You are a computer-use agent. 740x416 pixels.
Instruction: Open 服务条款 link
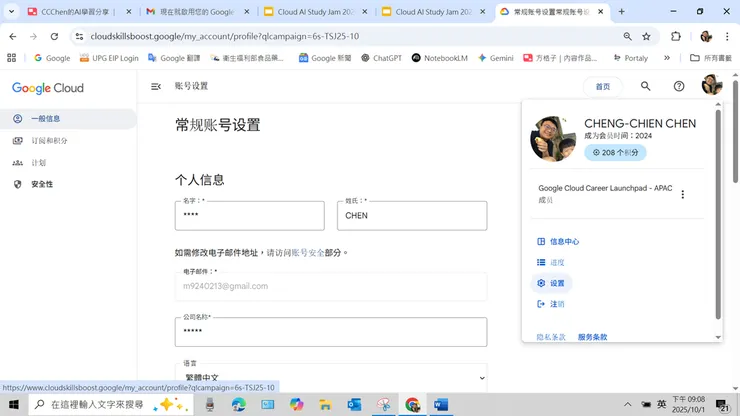(592, 337)
